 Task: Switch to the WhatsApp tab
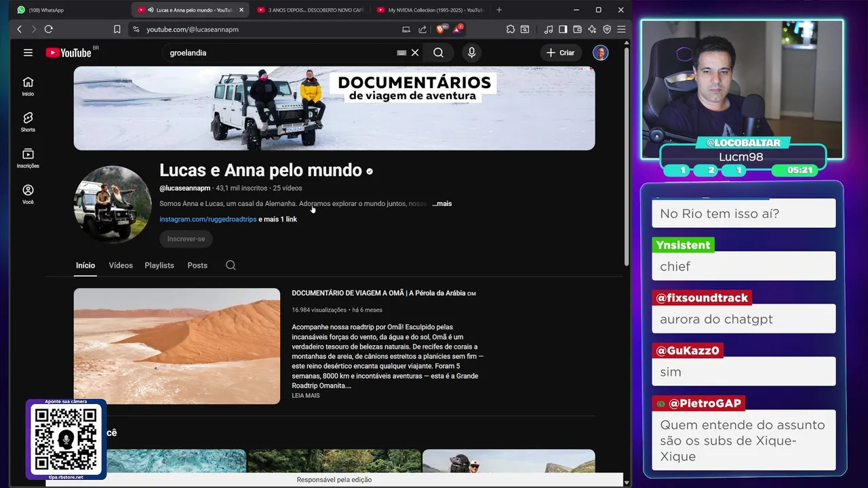[x=68, y=9]
